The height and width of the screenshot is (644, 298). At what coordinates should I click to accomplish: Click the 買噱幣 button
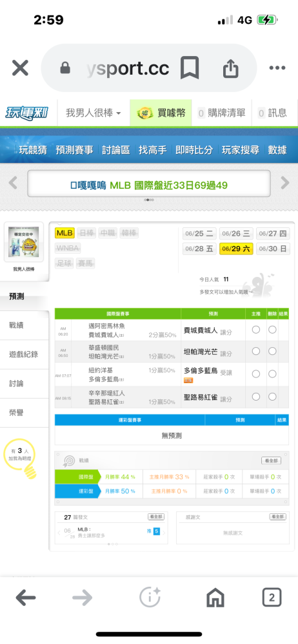point(161,113)
